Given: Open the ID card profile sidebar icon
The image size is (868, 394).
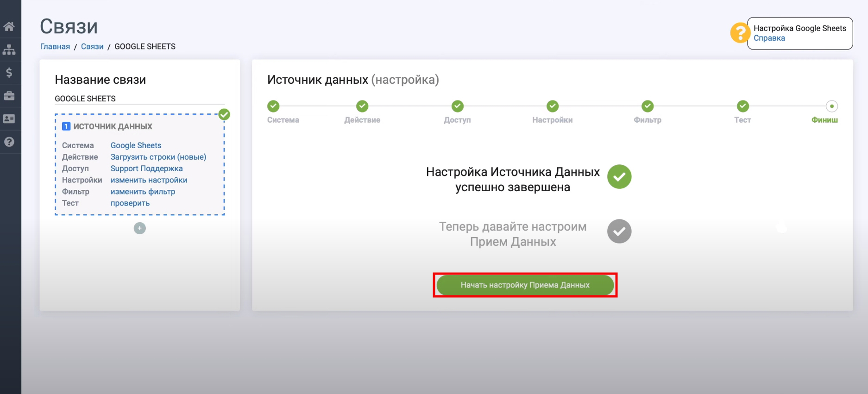Looking at the screenshot, I should click(x=9, y=119).
